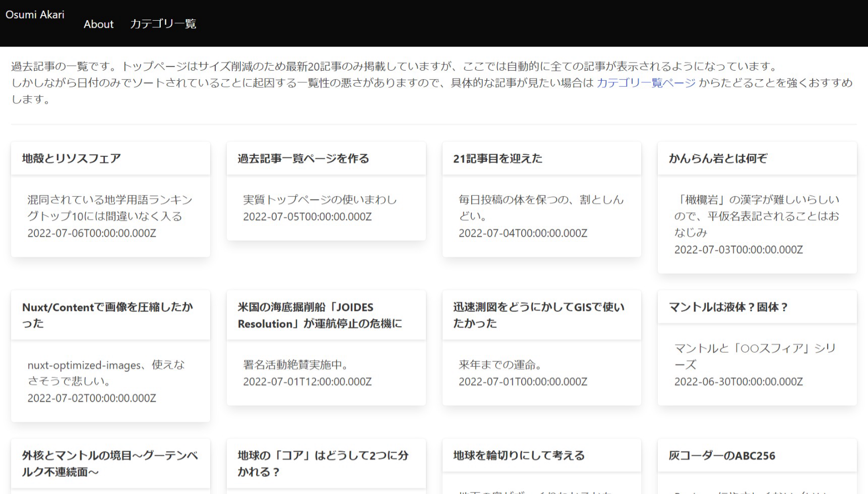Screen dimensions: 868x494
Task: Open the カテゴリ一覧 navigation menu item
Action: coord(163,24)
